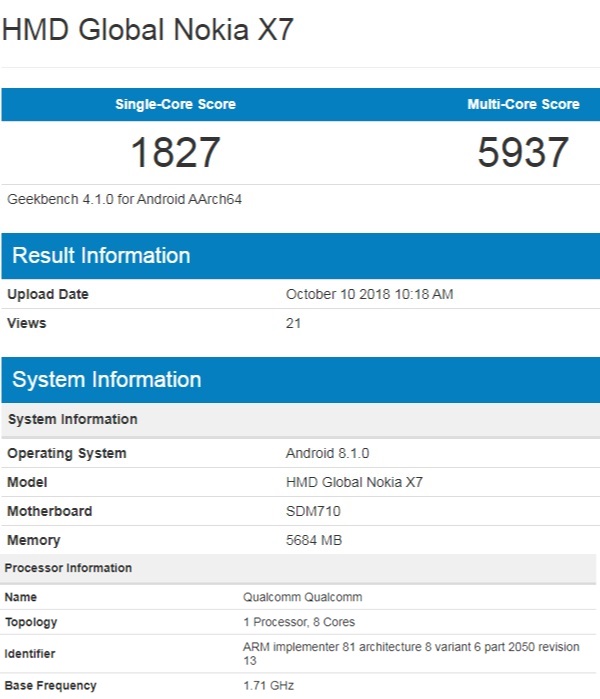Image resolution: width=600 pixels, height=699 pixels.
Task: Select the 1 Processor, 8 Cores value
Action: click(x=299, y=622)
